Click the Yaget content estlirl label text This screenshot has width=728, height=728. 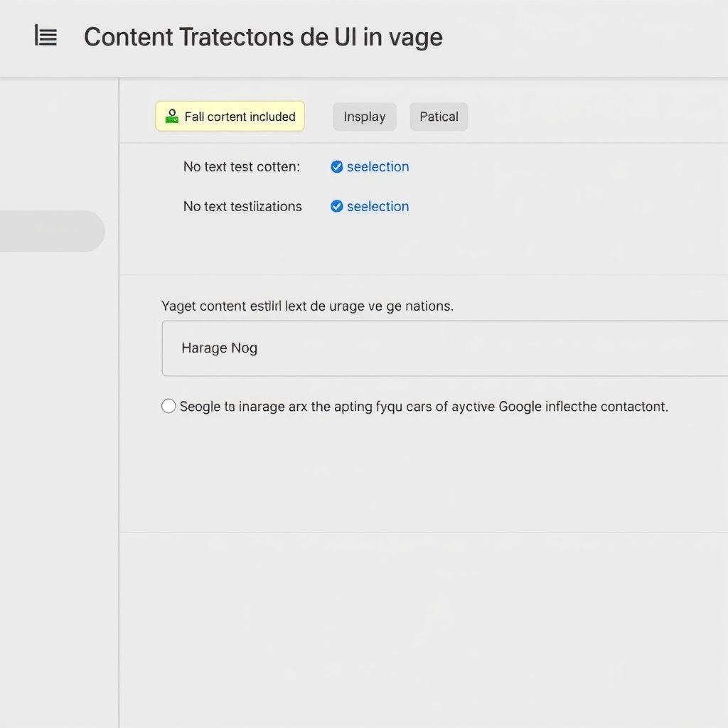(307, 306)
